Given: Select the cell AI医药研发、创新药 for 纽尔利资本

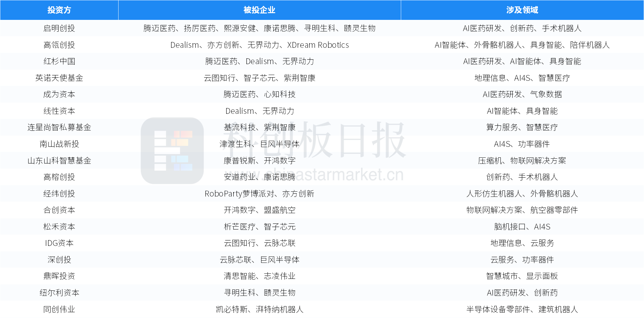Looking at the screenshot, I should [x=522, y=293].
